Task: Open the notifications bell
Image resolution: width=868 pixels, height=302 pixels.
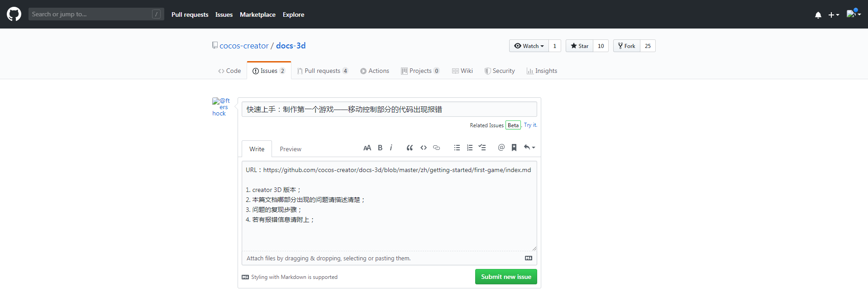Action: [818, 15]
